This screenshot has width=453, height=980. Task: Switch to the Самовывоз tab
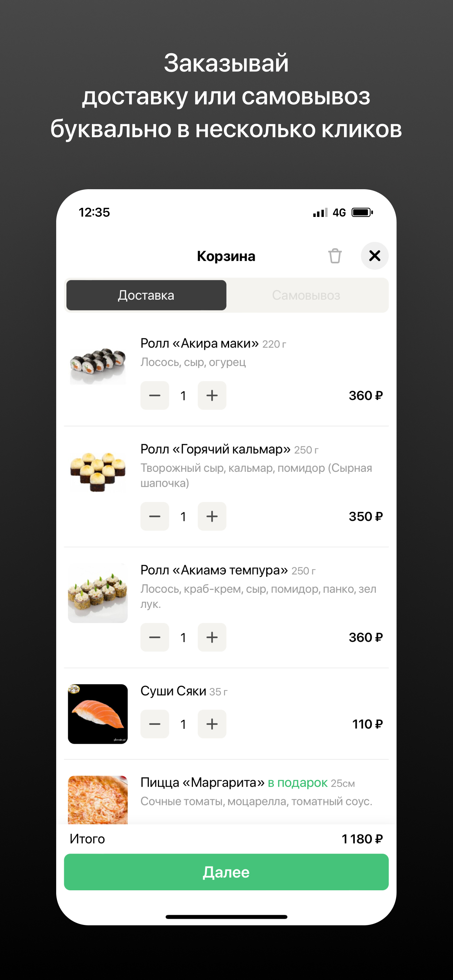coord(306,295)
